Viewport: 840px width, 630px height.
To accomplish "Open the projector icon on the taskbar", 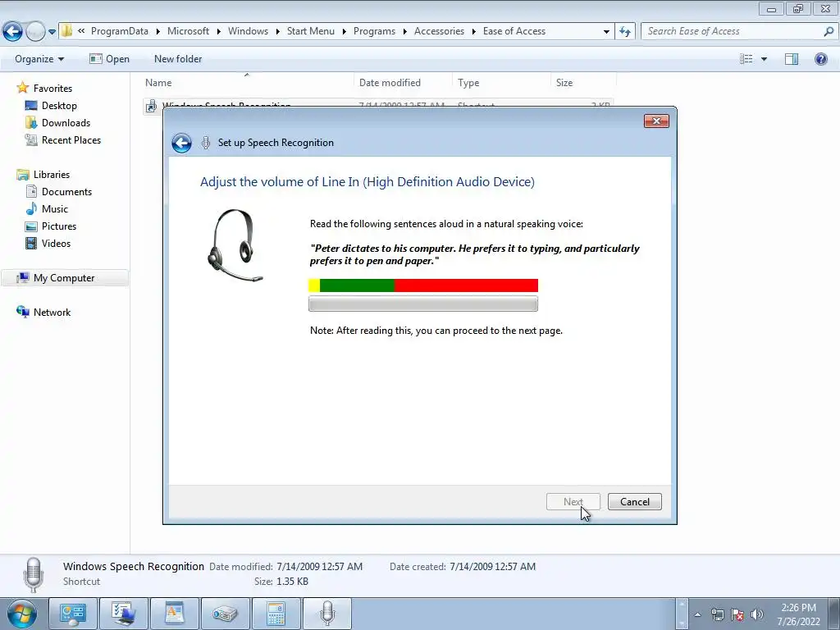I will pos(226,614).
